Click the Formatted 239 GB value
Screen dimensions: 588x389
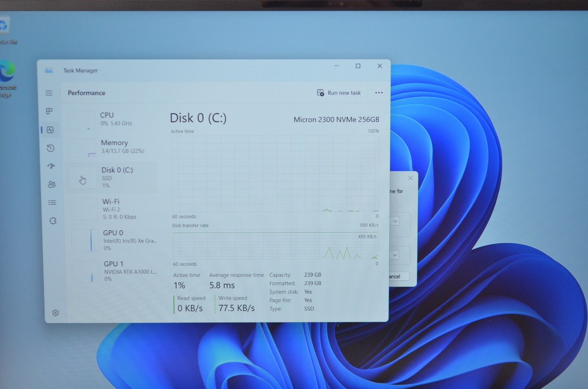(313, 283)
